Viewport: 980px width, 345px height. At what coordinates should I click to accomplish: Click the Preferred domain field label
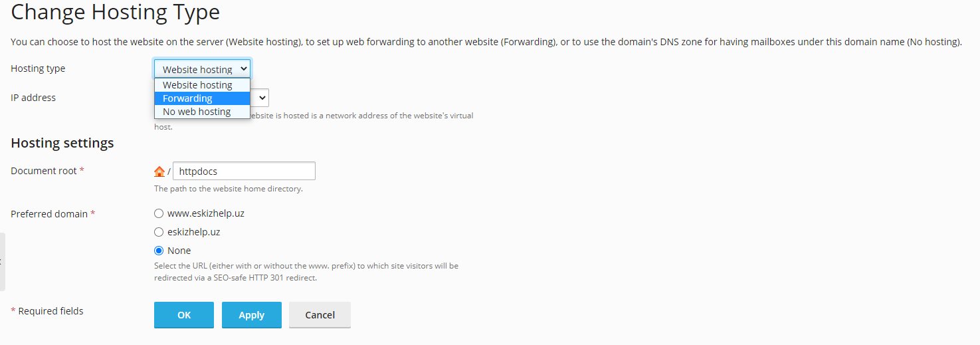[49, 214]
